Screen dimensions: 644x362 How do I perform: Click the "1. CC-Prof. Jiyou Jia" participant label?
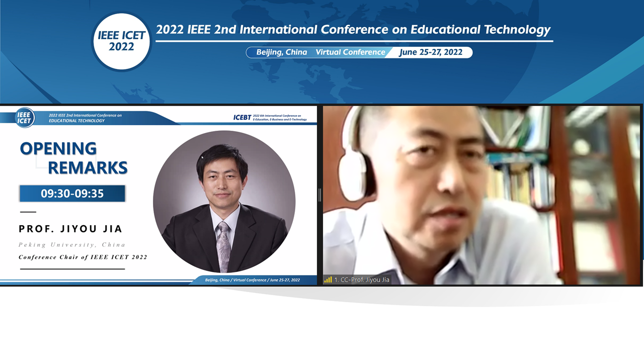pyautogui.click(x=362, y=280)
